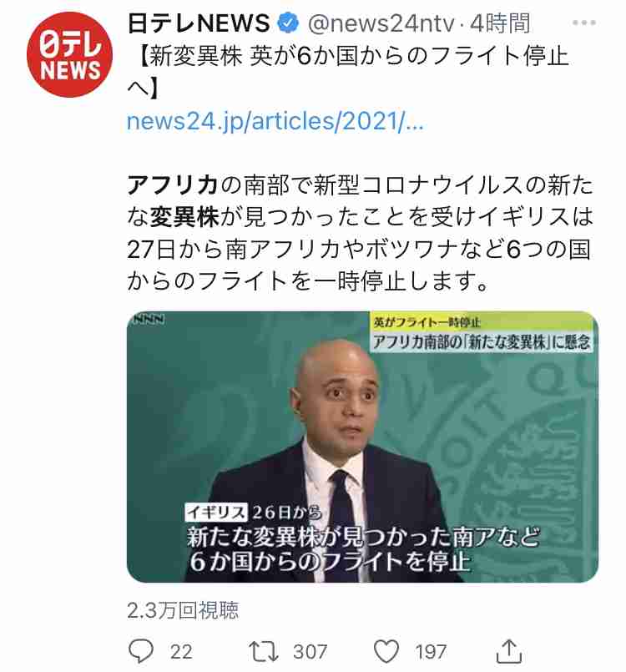626x672 pixels.
Task: Open the 197 likes count
Action: [431, 651]
